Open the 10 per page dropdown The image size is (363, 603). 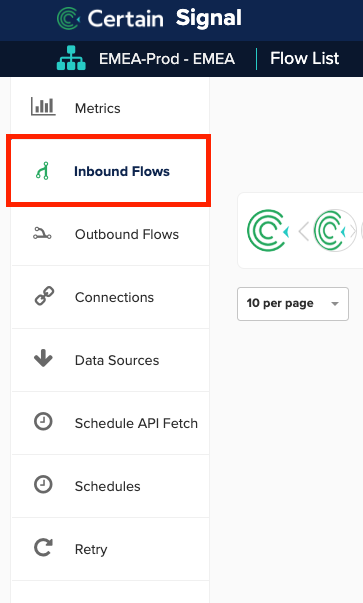293,304
